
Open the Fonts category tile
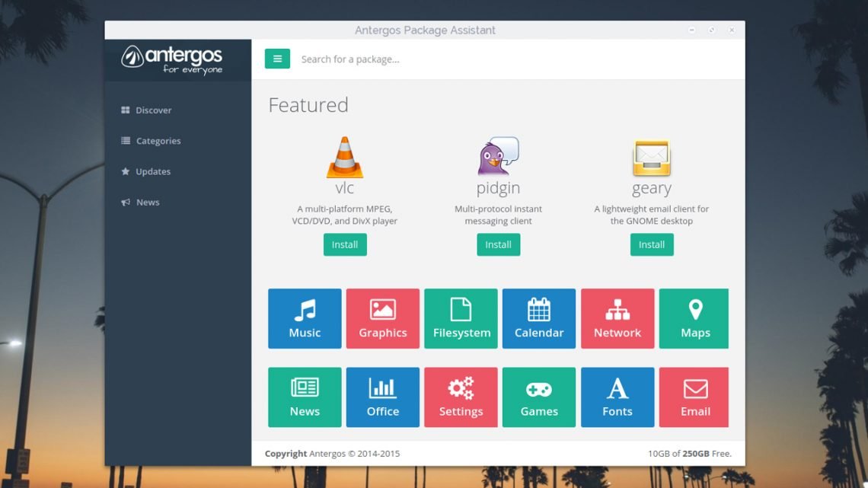(x=617, y=397)
